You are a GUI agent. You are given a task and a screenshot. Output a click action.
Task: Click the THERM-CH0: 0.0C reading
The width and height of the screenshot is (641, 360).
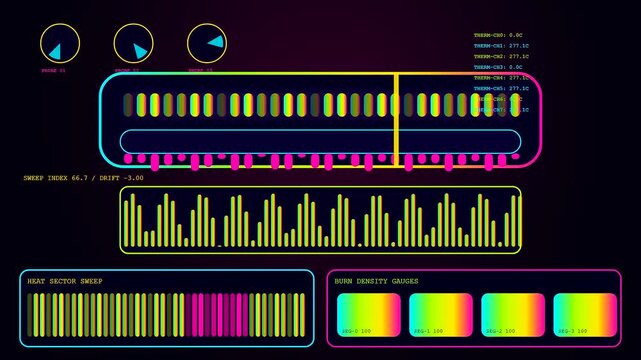[498, 35]
